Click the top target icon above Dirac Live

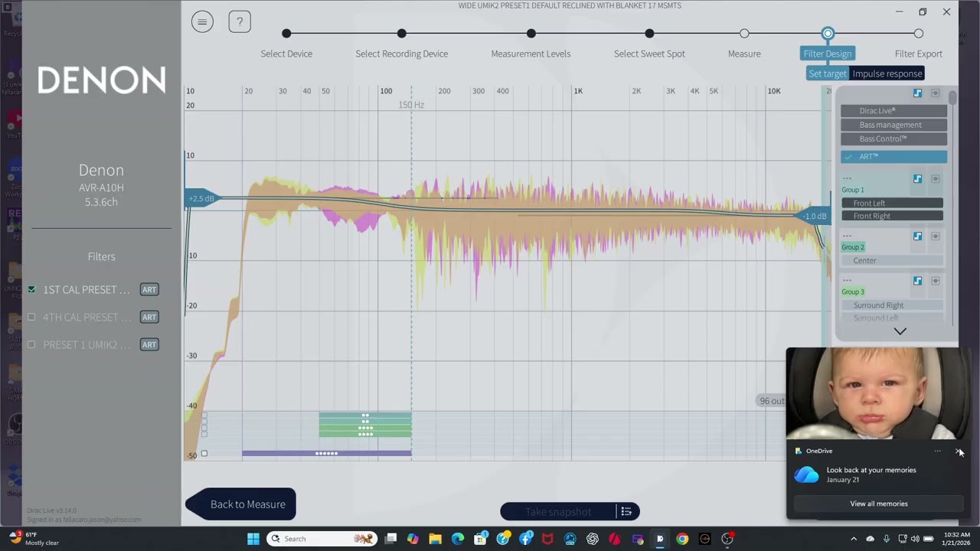pyautogui.click(x=935, y=93)
